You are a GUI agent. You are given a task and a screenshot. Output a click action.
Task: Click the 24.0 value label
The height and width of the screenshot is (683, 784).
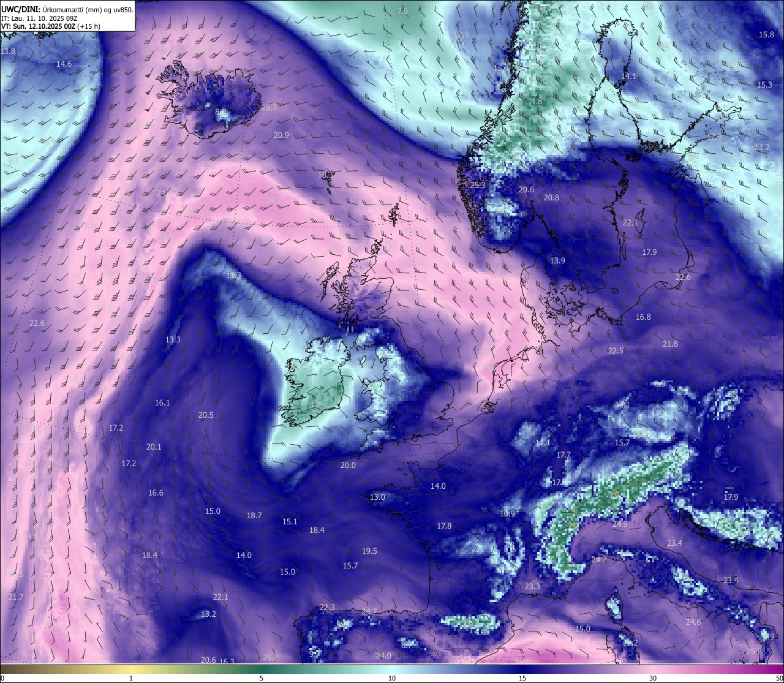pyautogui.click(x=383, y=656)
